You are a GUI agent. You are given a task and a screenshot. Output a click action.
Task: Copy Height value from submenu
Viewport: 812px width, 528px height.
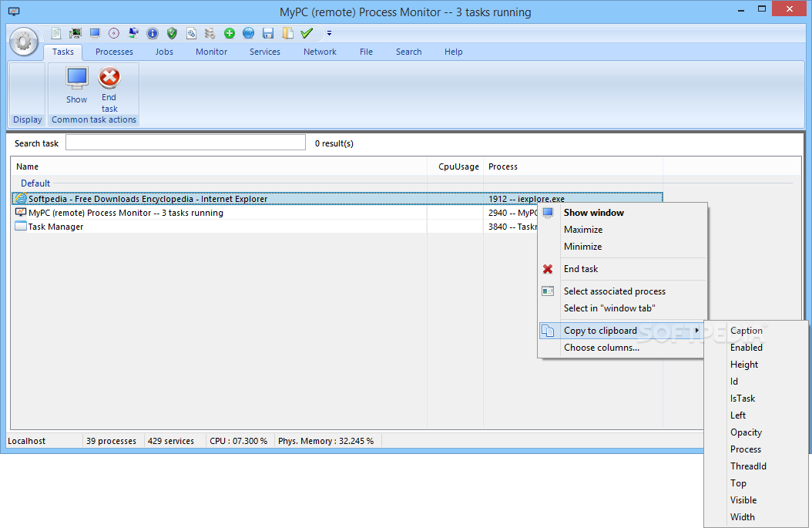click(756, 365)
